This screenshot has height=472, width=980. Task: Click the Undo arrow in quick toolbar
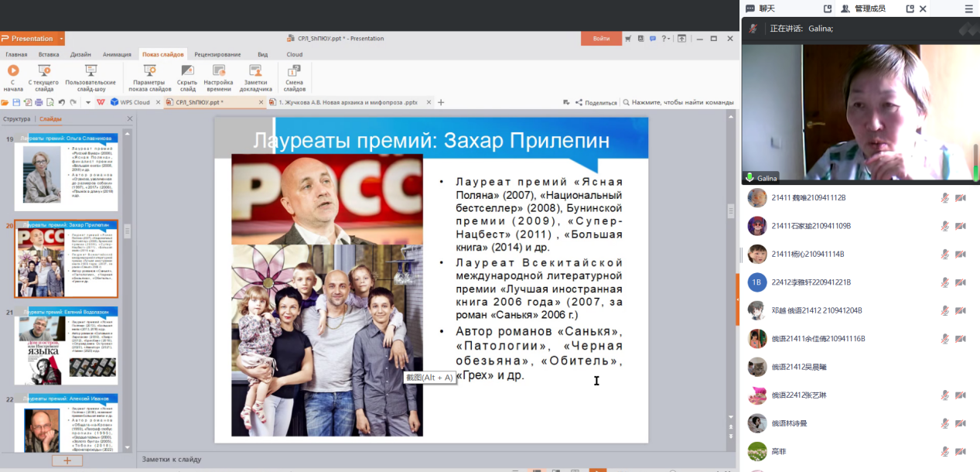[61, 102]
